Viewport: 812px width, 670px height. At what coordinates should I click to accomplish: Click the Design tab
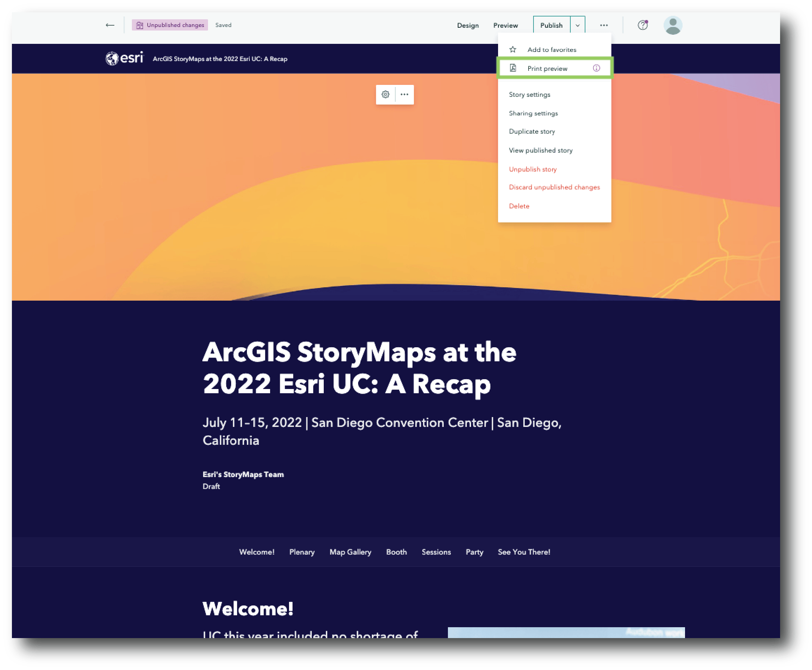pyautogui.click(x=468, y=25)
